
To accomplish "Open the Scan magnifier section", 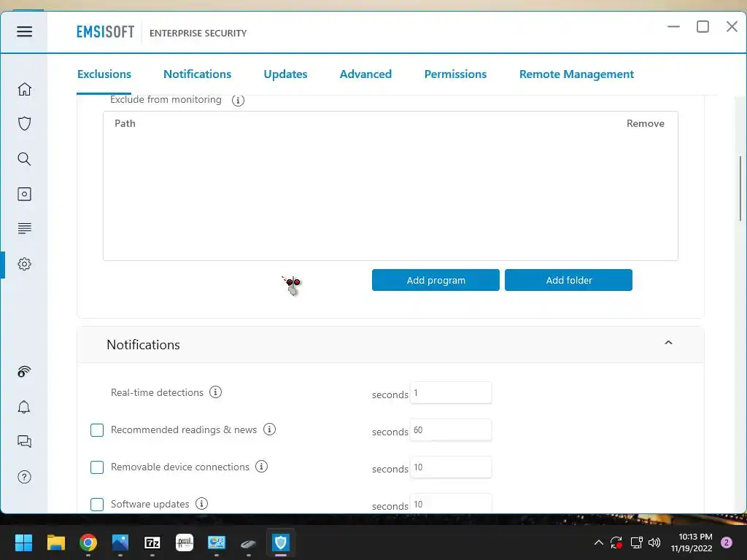I will tap(24, 158).
